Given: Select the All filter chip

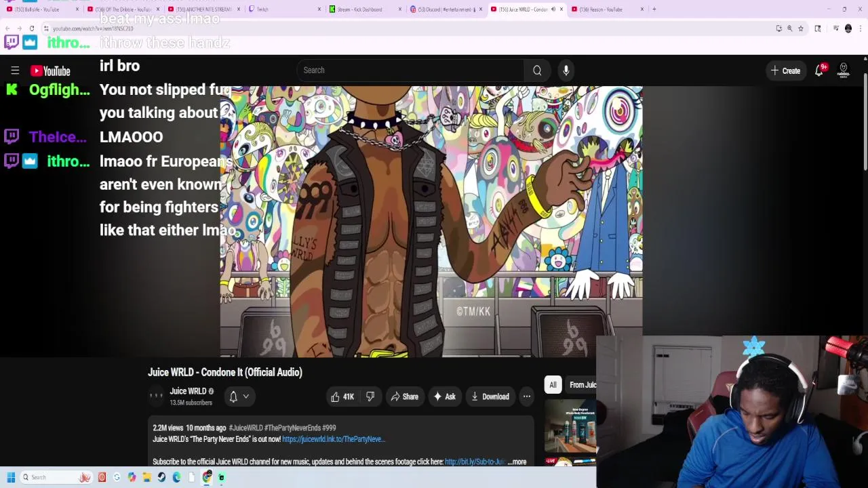Looking at the screenshot, I should (553, 385).
